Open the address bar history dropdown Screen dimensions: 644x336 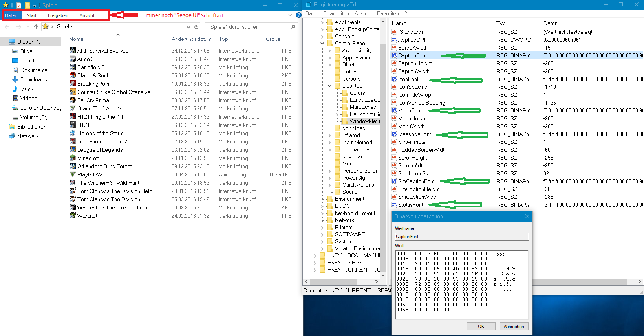point(188,27)
